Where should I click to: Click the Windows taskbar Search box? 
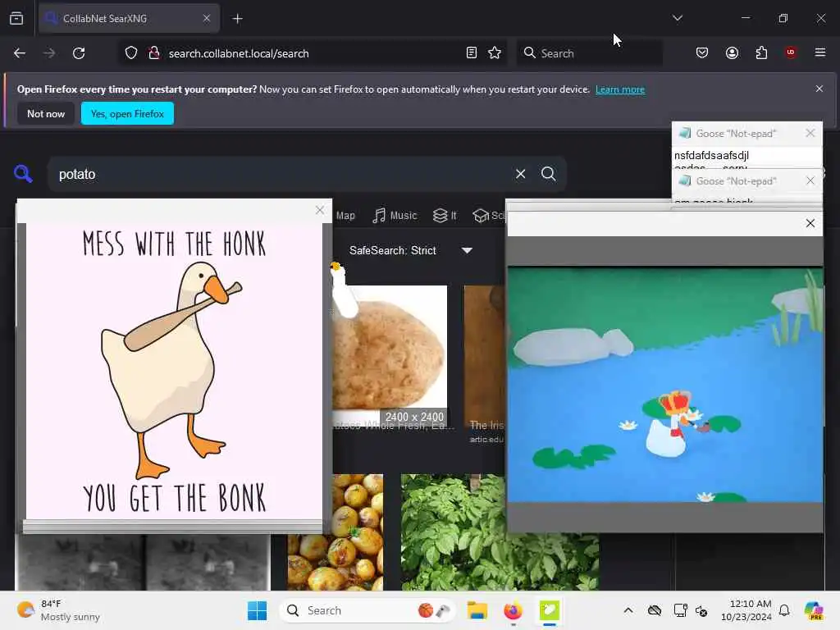pos(367,610)
